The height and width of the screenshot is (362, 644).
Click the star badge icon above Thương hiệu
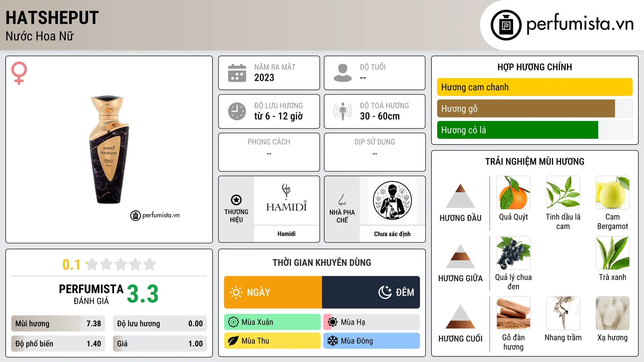pyautogui.click(x=236, y=200)
